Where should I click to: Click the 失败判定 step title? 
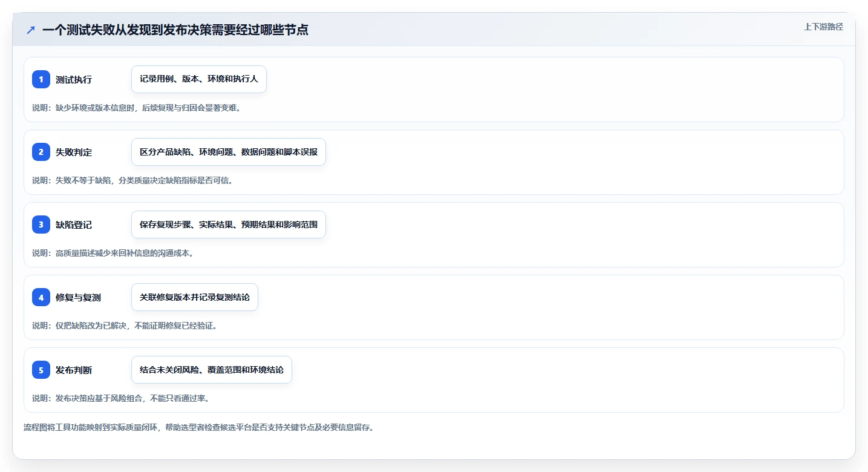pos(74,152)
